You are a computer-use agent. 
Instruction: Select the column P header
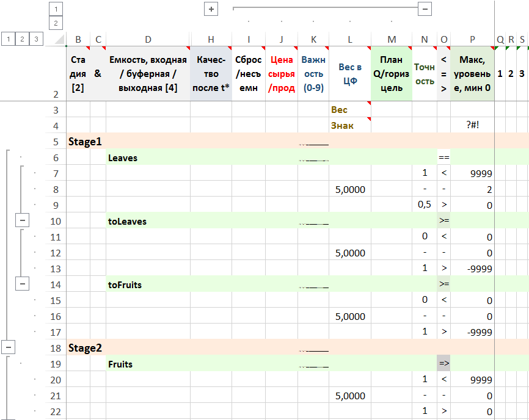(472, 40)
